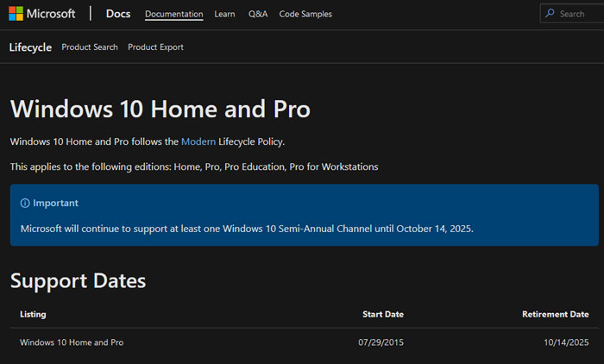Click the October 14, 2025 support notice text
The width and height of the screenshot is (604, 364).
pos(247,229)
